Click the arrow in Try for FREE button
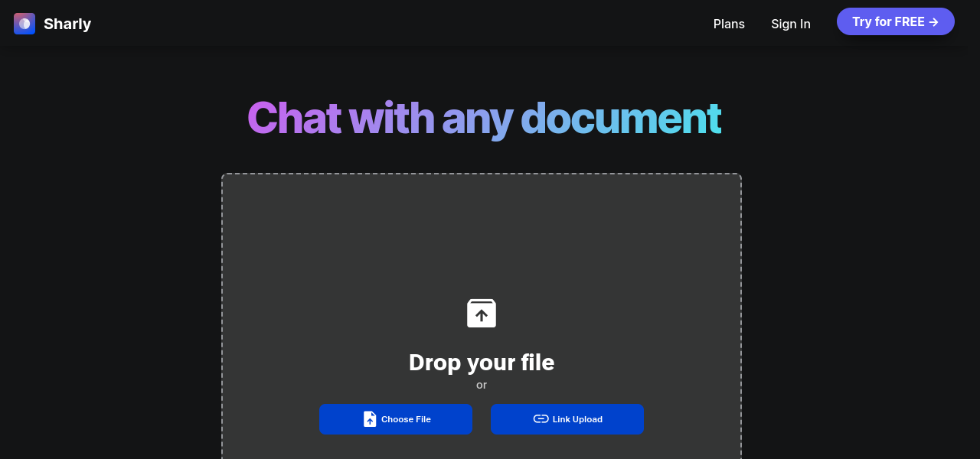This screenshot has height=459, width=980. 934,22
